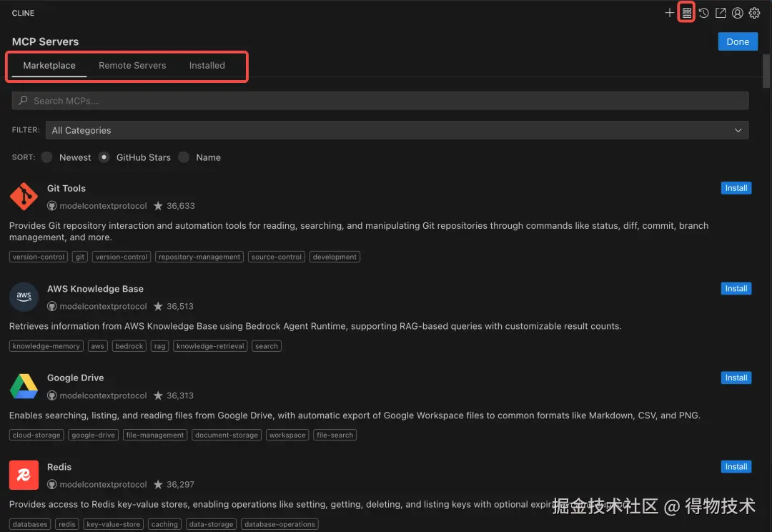Sort by Newest
The height and width of the screenshot is (532, 772).
coord(46,157)
